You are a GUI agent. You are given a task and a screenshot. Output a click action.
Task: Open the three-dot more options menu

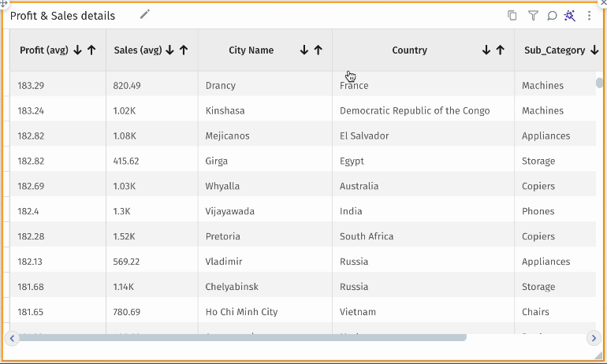(589, 16)
